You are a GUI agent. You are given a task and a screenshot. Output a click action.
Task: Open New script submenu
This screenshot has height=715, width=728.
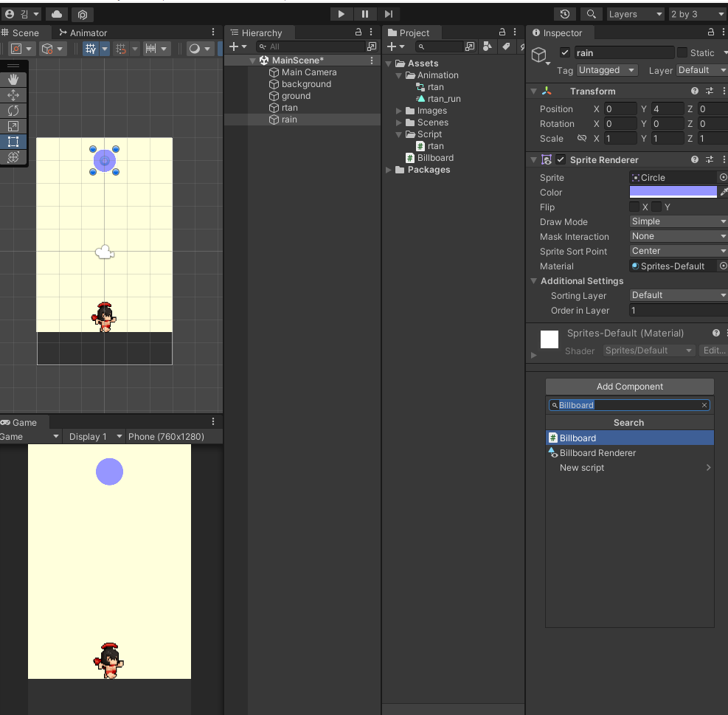coord(630,468)
